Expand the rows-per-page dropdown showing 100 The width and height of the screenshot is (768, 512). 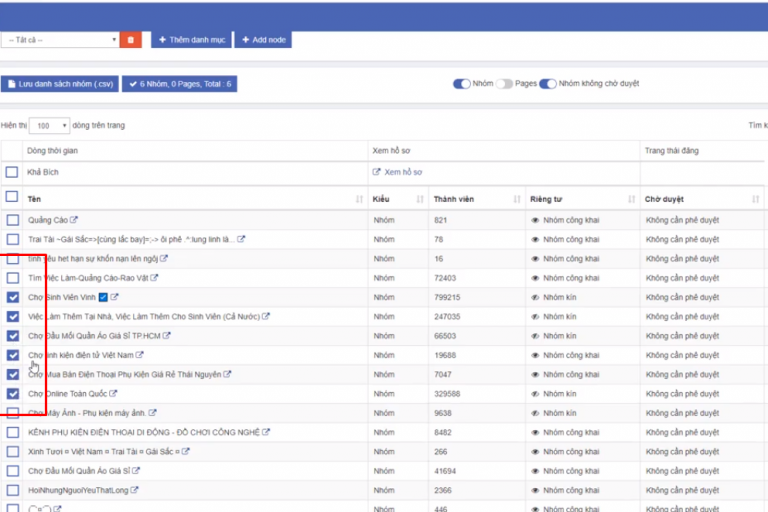tap(49, 126)
